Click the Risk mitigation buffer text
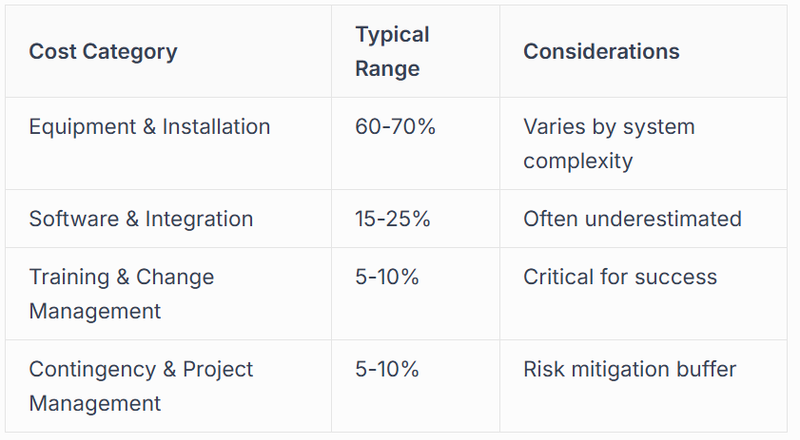 (x=630, y=369)
